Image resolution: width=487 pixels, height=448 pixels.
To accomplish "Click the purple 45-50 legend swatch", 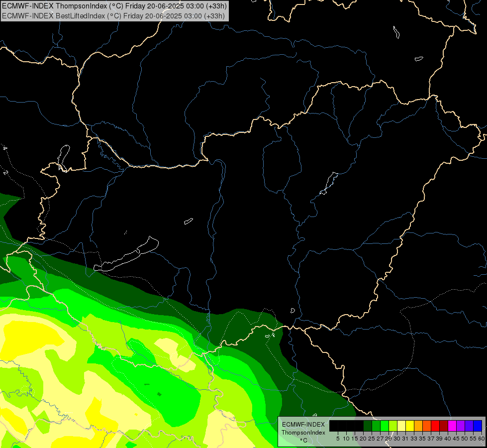I will (x=461, y=426).
